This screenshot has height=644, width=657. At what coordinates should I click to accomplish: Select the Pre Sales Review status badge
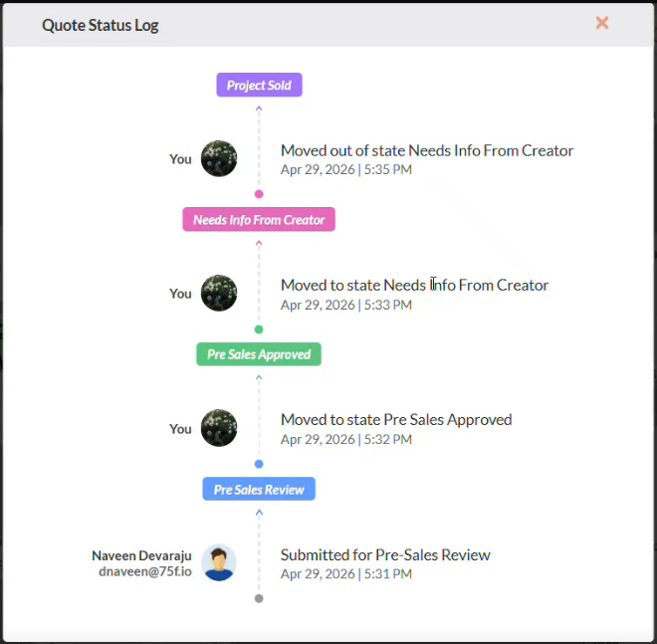tap(259, 489)
